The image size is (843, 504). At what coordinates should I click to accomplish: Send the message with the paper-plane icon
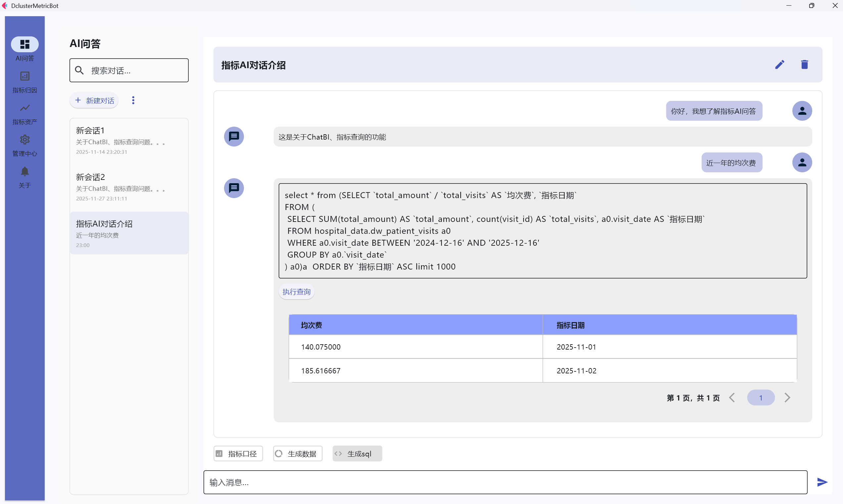tap(822, 482)
